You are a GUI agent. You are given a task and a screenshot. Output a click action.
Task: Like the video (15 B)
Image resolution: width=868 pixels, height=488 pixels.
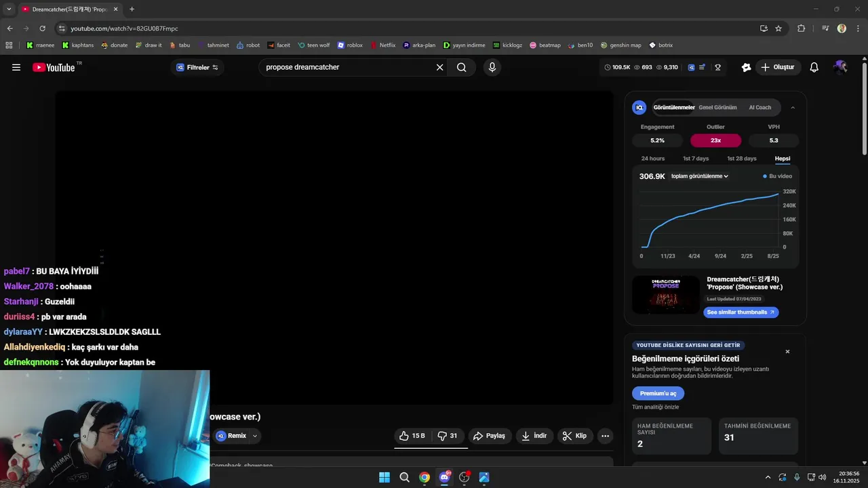click(x=412, y=436)
